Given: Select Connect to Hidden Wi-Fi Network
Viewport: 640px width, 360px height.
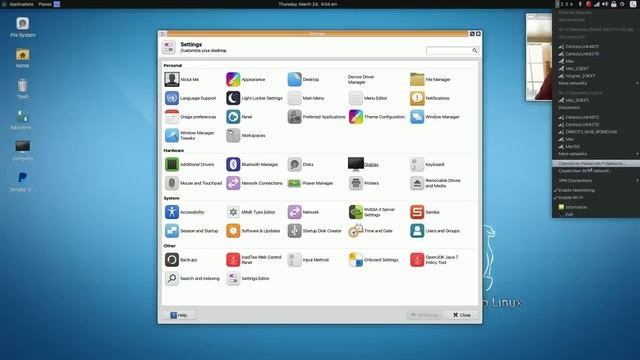Looking at the screenshot, I should pos(596,164).
